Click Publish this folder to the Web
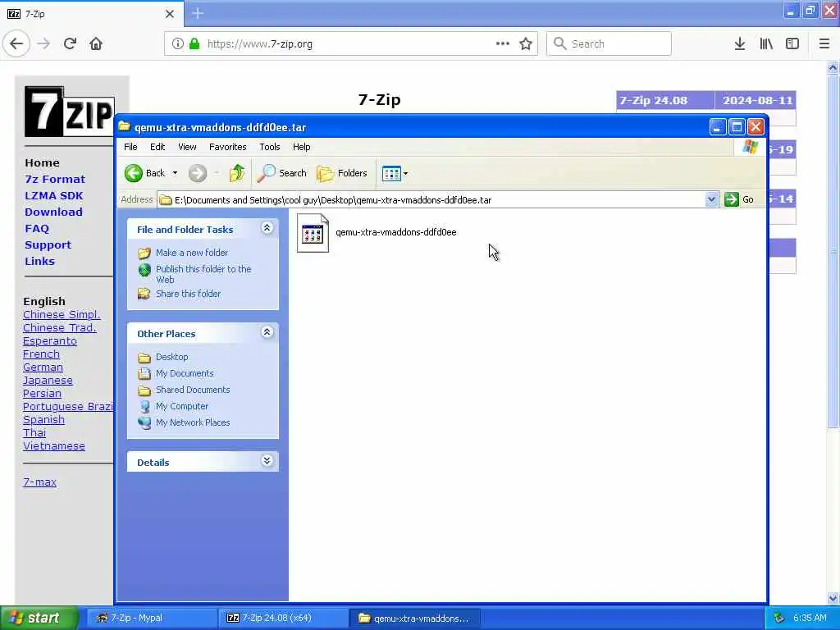 (x=203, y=274)
